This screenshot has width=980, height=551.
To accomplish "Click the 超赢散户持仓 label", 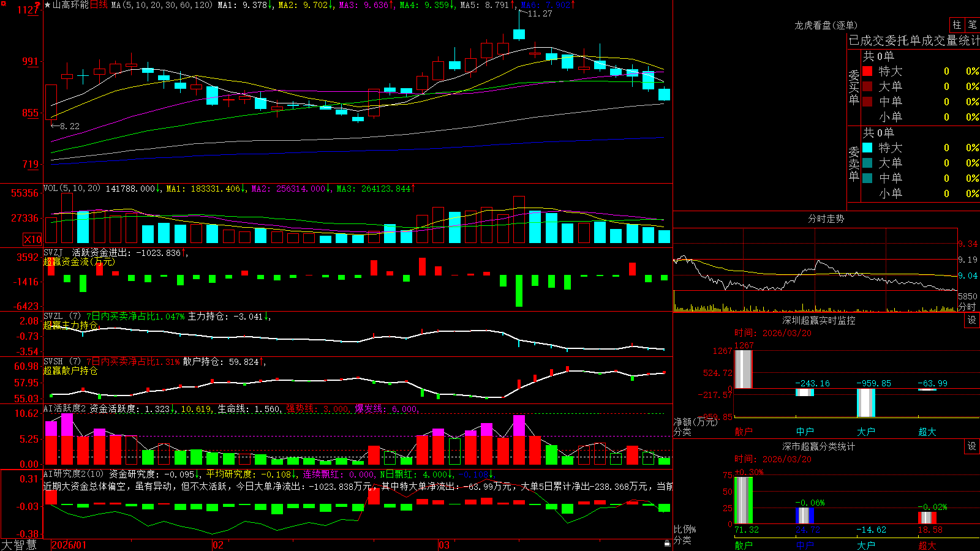I will tap(70, 370).
